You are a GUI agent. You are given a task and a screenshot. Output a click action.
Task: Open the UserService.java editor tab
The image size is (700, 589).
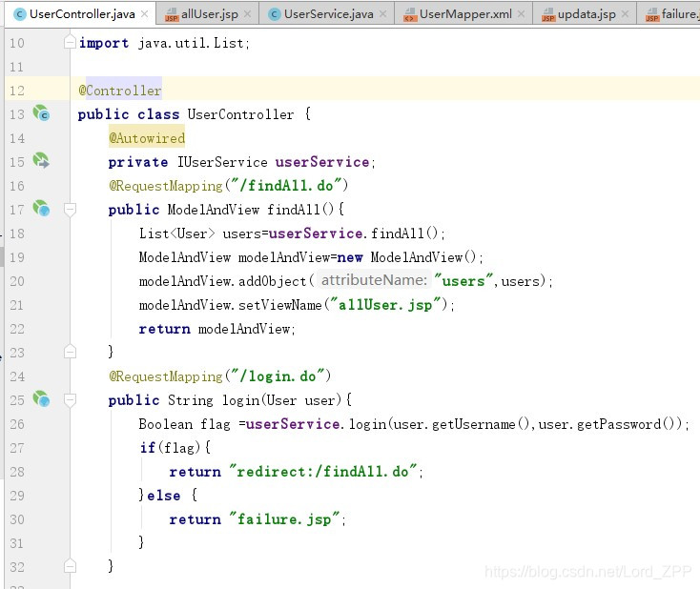pos(328,14)
